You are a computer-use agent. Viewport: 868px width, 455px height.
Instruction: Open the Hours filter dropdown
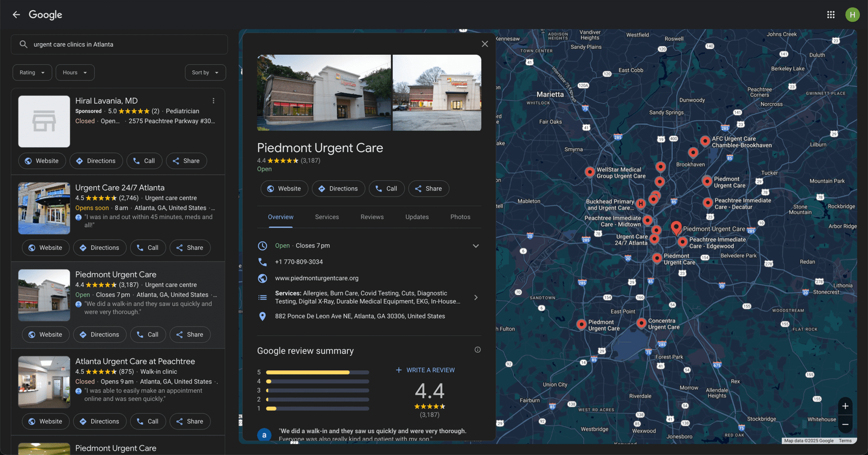click(x=75, y=72)
